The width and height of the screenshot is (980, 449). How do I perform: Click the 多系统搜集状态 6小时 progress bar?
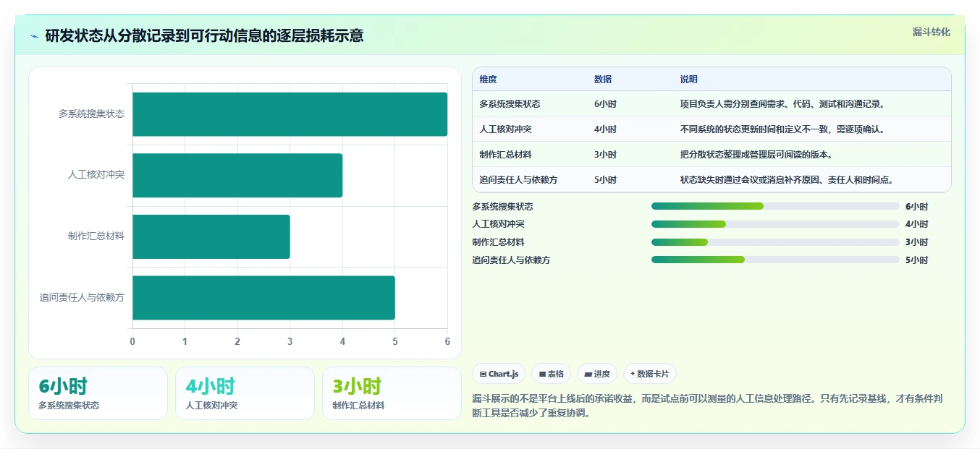click(x=775, y=206)
